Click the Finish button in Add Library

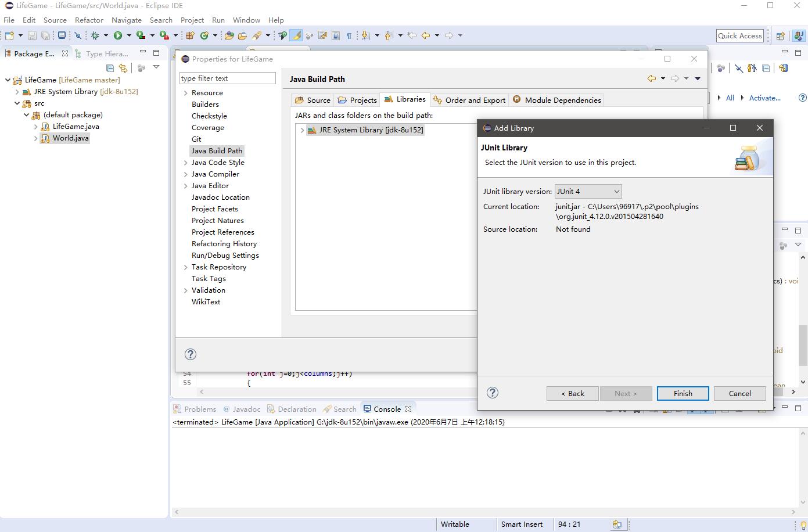tap(683, 393)
